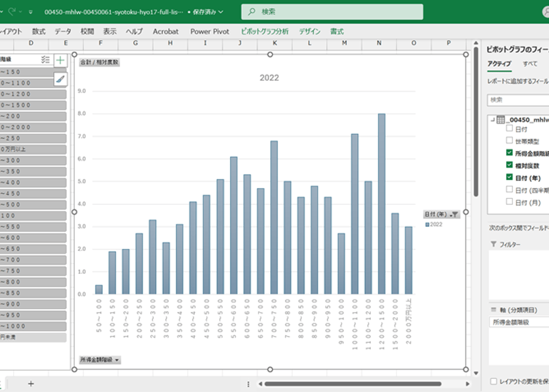Uncheck the 相対度数 field checkbox

click(509, 165)
